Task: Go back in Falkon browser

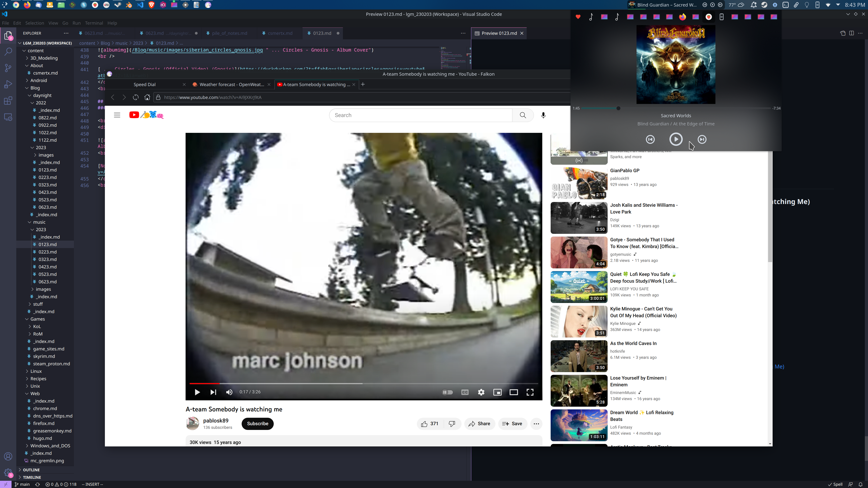Action: (x=113, y=97)
